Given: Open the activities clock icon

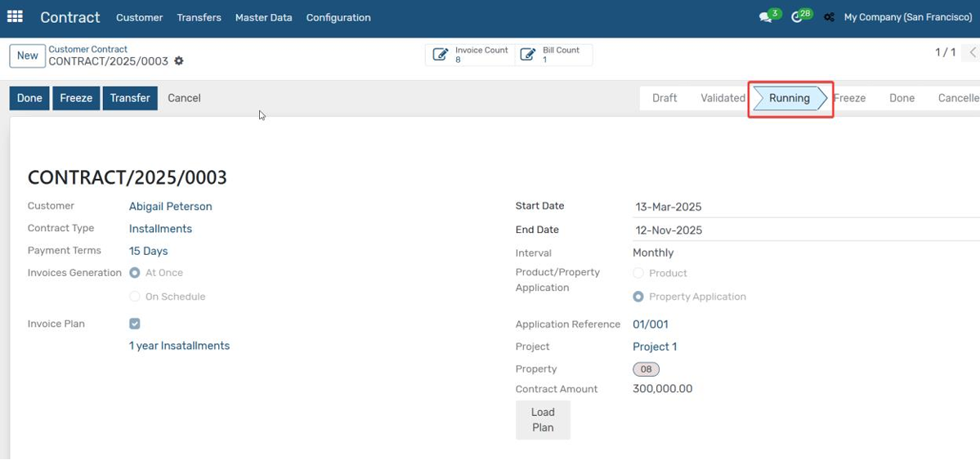Looking at the screenshot, I should coord(796,17).
